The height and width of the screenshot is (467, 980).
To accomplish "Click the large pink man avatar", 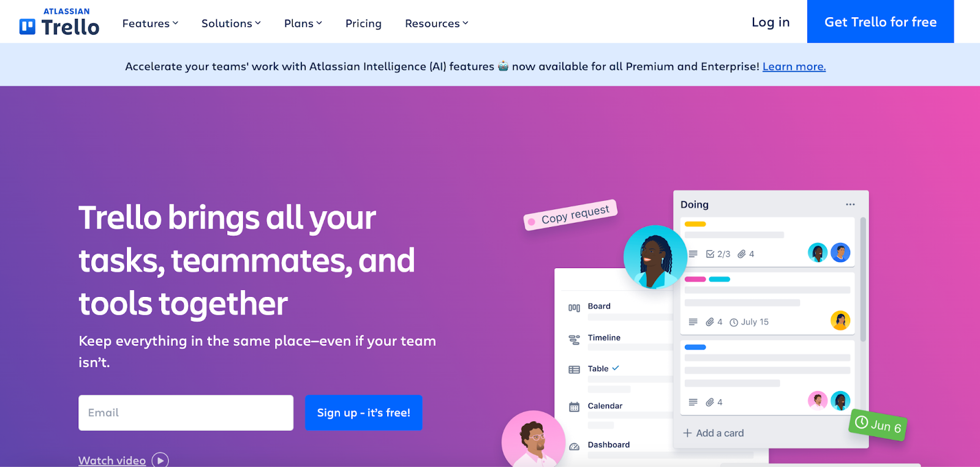I will pos(533,439).
